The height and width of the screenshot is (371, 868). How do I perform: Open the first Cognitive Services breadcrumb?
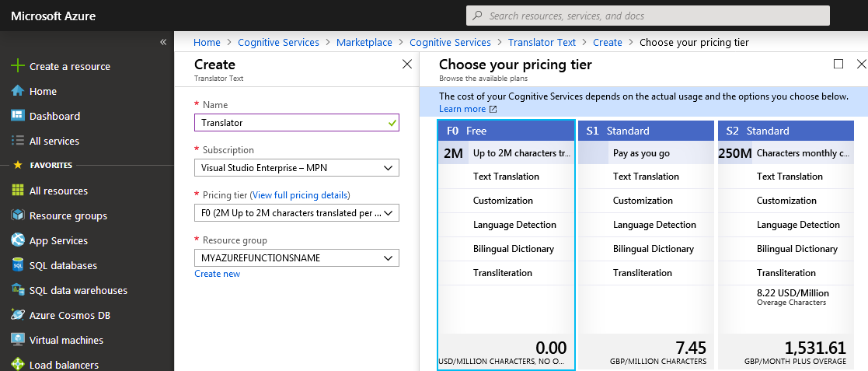tap(278, 42)
